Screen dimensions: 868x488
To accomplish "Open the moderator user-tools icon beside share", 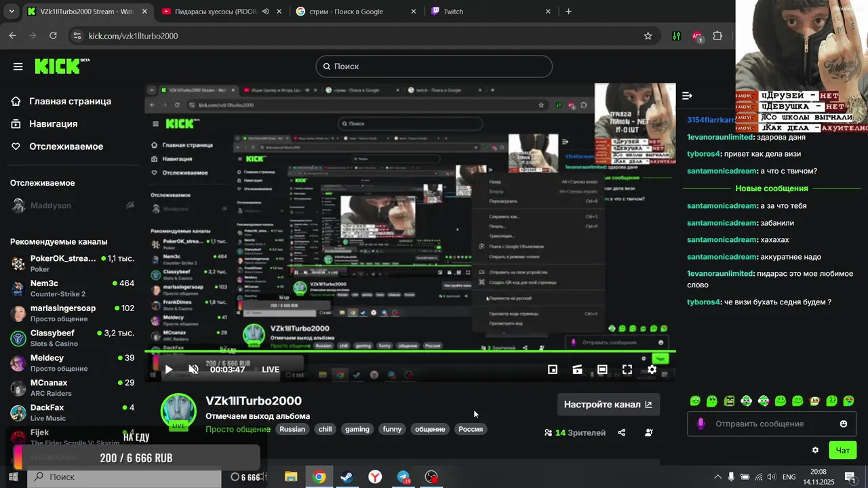I will [x=649, y=432].
